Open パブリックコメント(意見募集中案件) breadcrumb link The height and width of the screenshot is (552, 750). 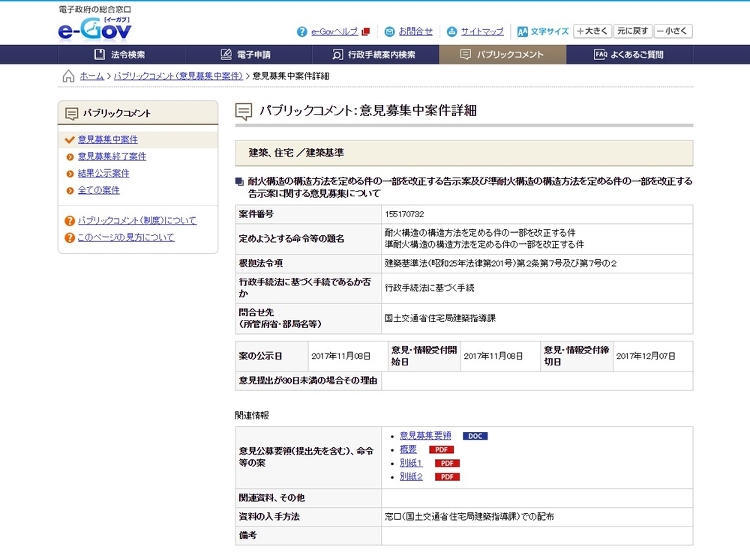178,76
